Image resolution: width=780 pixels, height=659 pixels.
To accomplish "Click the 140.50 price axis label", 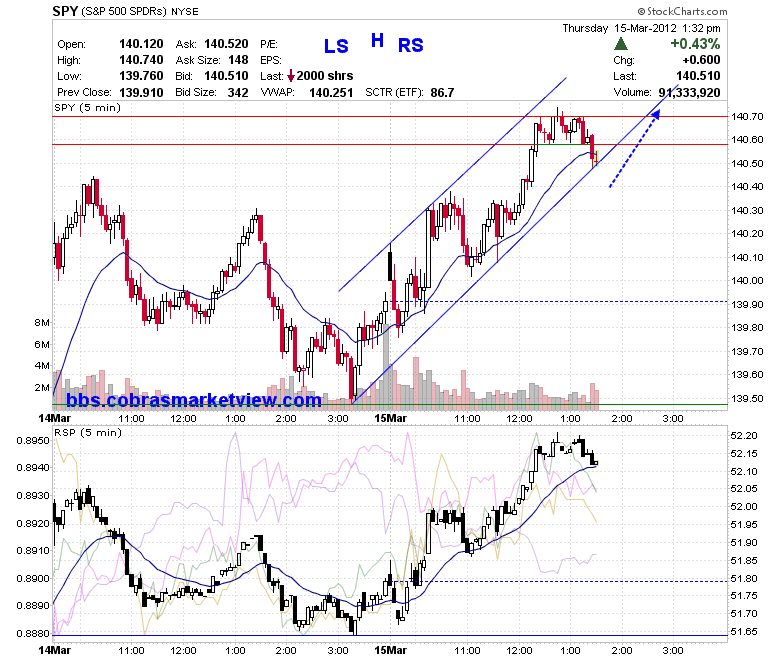I will (747, 164).
